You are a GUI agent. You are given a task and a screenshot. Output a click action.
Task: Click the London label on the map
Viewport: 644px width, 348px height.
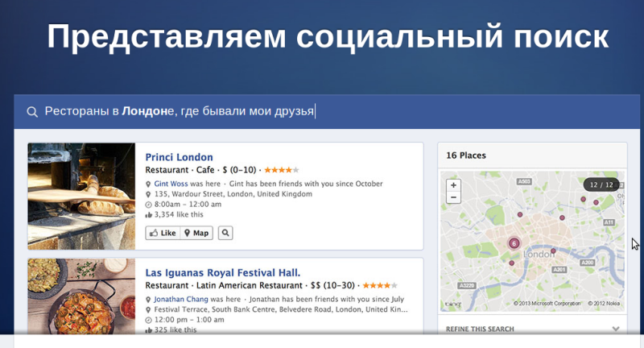pyautogui.click(x=538, y=255)
